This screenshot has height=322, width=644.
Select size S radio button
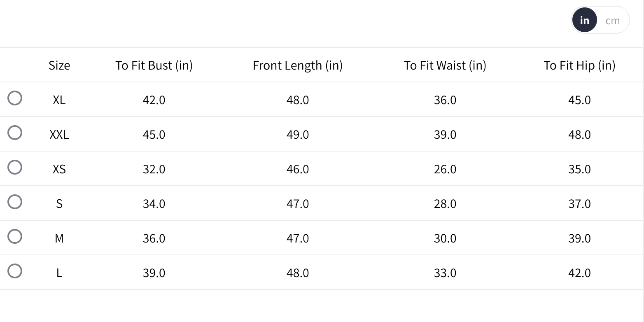(x=15, y=202)
